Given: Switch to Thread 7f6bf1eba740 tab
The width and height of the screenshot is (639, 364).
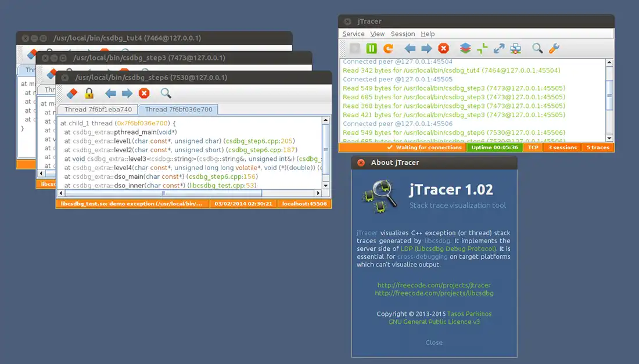Looking at the screenshot, I should (x=98, y=110).
